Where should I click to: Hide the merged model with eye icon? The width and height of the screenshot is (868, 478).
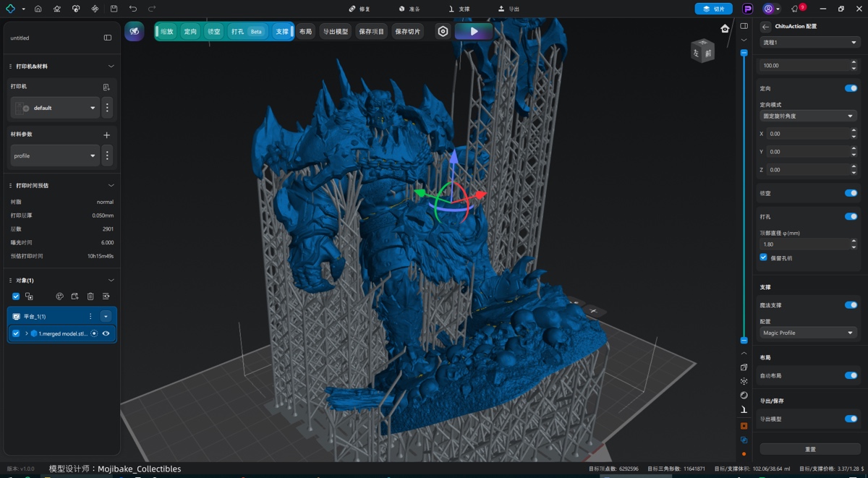106,333
